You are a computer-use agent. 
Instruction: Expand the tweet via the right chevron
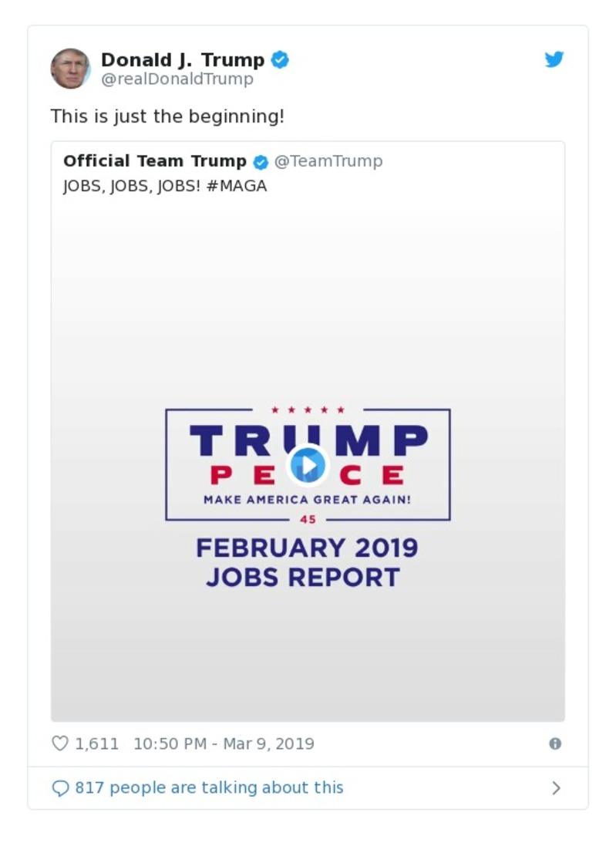pyautogui.click(x=557, y=787)
